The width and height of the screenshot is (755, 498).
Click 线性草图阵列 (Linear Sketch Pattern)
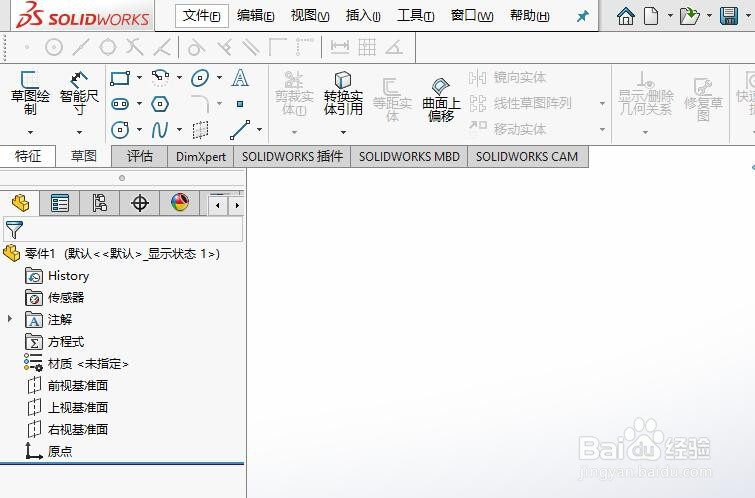(521, 104)
